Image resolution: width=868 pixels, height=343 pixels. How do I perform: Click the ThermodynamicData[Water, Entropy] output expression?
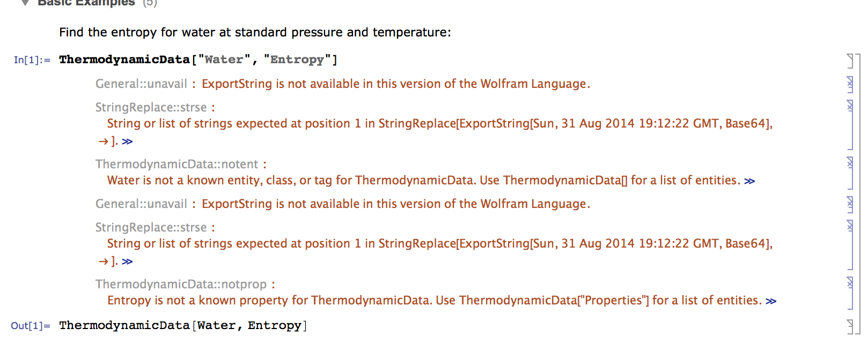(x=183, y=325)
